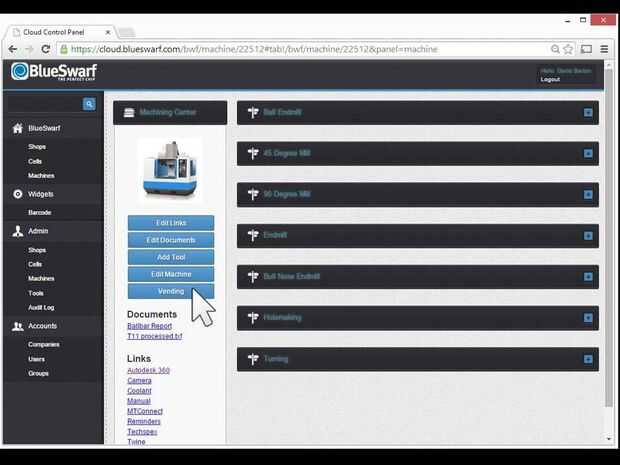Expand the 90 Degree Mill panel

[x=588, y=195]
